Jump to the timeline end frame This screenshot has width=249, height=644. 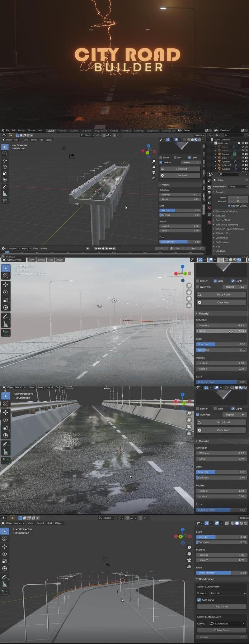pos(114,249)
